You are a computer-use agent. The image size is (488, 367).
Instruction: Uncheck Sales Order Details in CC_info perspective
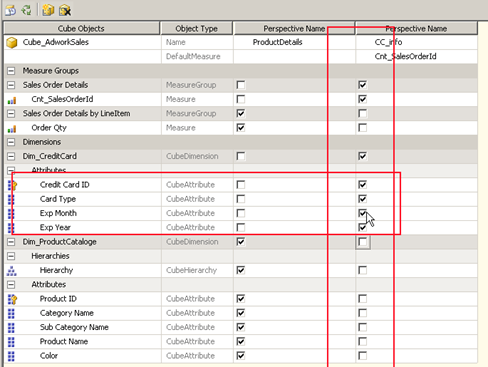click(362, 85)
